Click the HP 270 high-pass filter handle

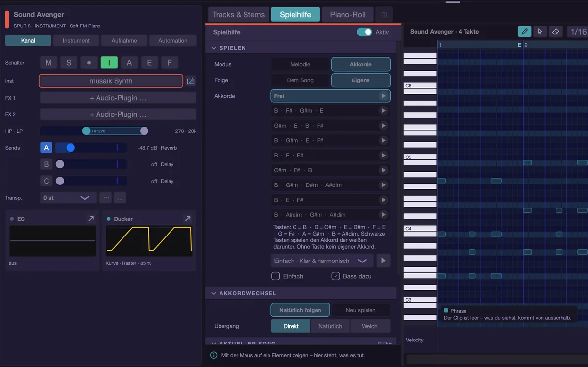[x=86, y=131]
